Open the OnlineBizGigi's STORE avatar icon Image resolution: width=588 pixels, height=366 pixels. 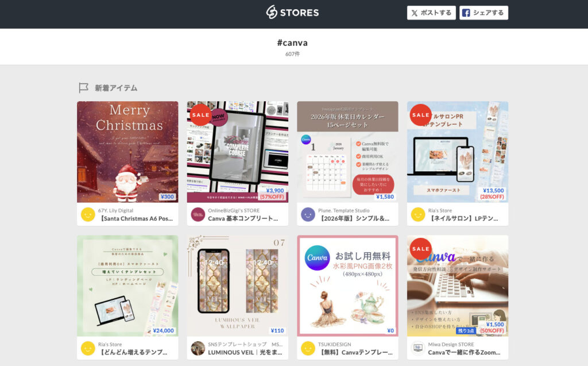click(198, 215)
